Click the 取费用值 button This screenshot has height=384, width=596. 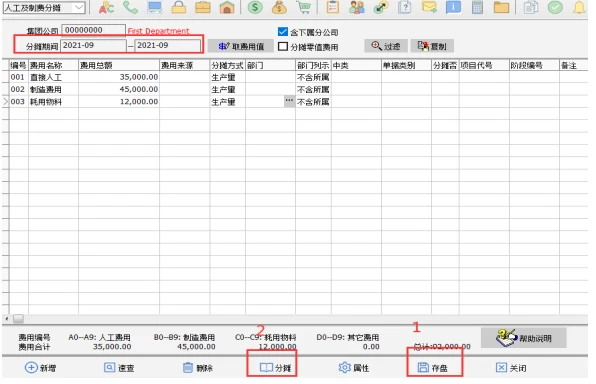point(241,46)
